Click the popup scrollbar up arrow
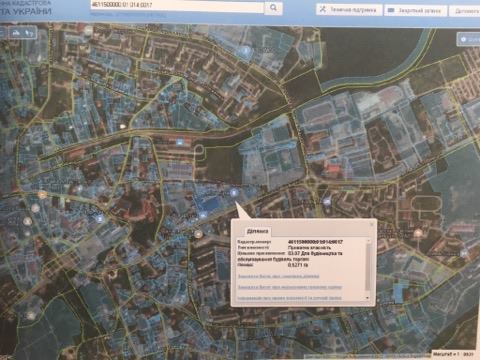480x360 pixels. pos(368,241)
